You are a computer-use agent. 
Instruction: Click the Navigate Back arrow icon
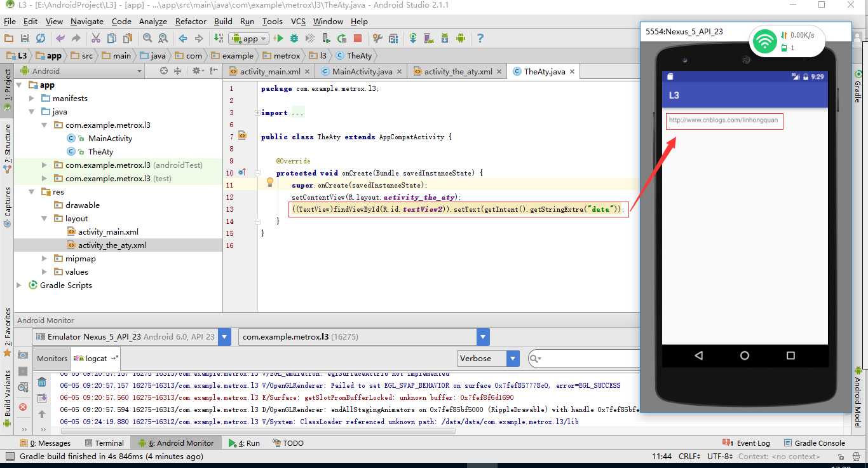pos(183,38)
